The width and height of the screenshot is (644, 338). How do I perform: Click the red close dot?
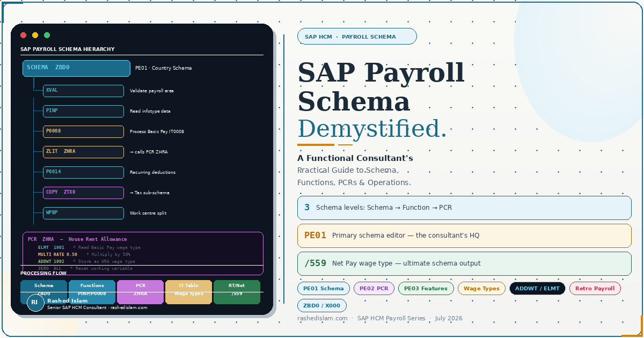tap(23, 35)
